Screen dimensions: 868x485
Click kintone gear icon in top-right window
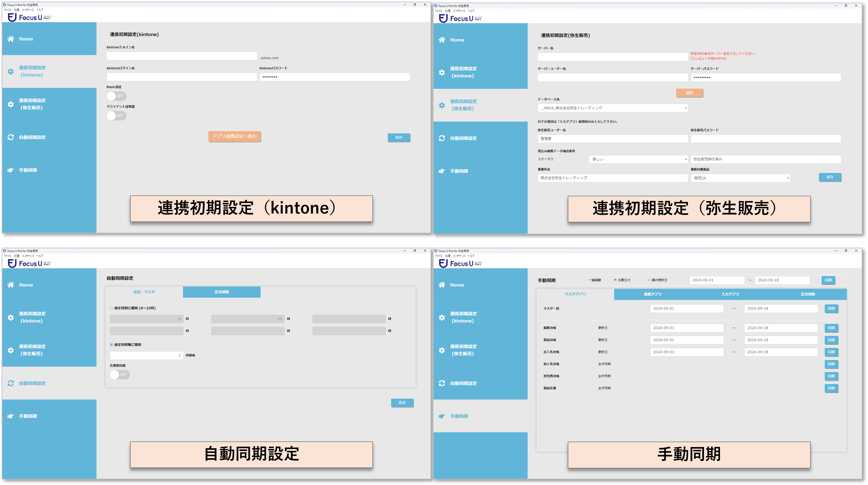pos(442,73)
